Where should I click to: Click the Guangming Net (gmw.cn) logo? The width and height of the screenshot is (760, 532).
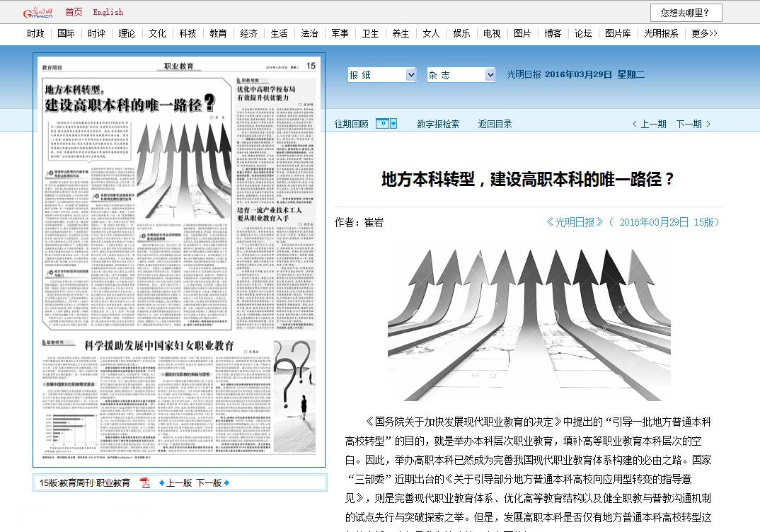(x=38, y=12)
